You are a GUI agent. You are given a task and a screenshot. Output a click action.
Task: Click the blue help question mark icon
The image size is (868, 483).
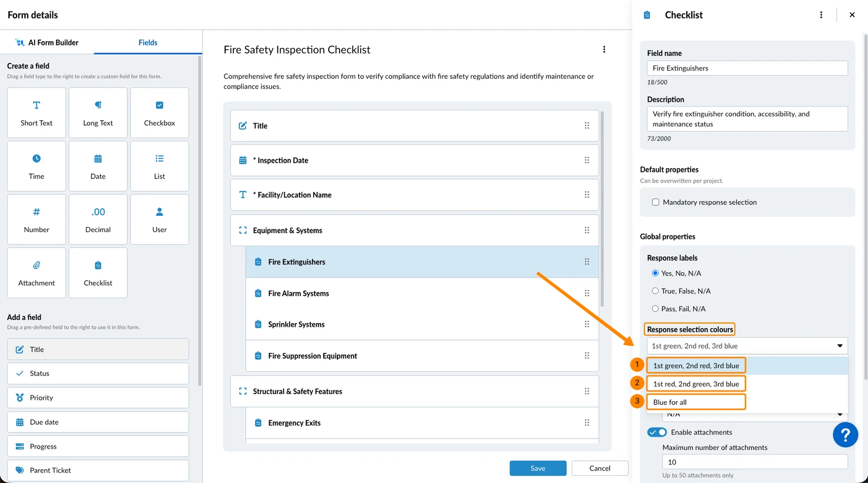(845, 435)
